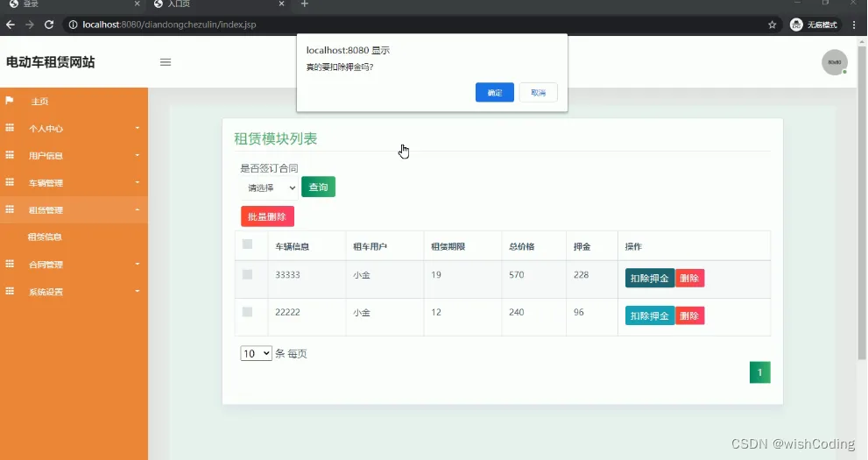Click 扣除押金 for vehicle 22222
Image resolution: width=868 pixels, height=460 pixels.
(650, 315)
